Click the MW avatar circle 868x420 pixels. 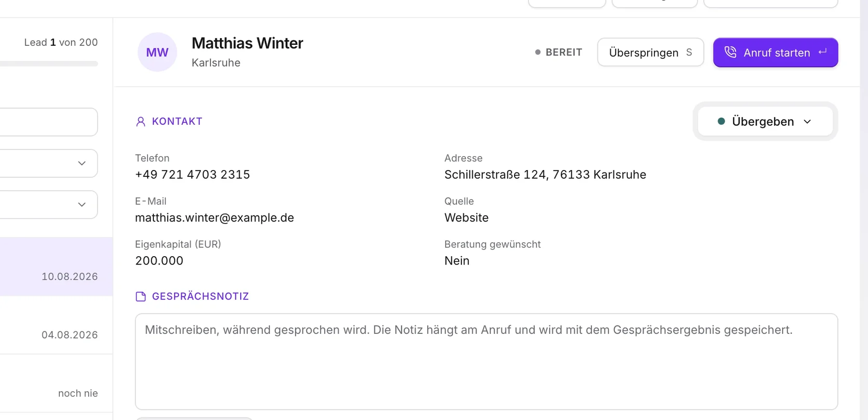point(157,52)
